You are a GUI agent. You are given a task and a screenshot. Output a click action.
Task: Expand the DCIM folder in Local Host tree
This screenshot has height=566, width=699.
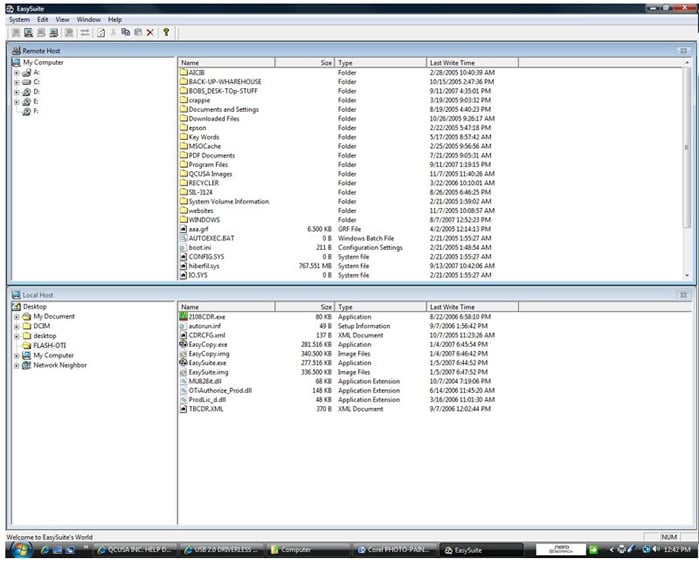coord(16,326)
